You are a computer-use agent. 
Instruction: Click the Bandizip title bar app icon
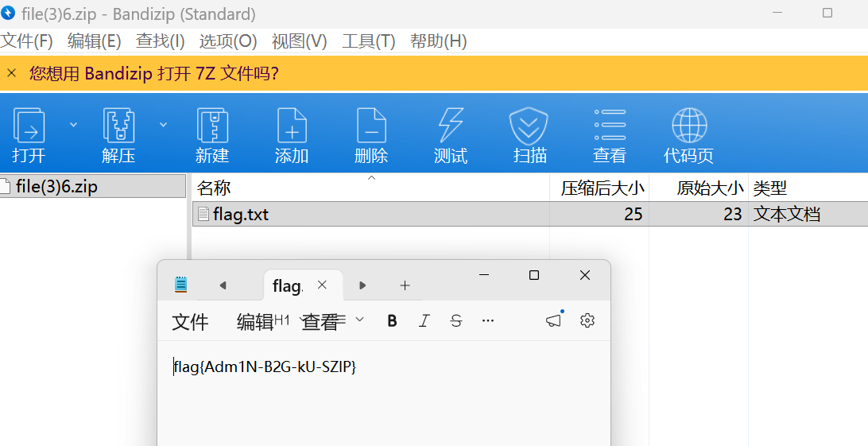(8, 12)
